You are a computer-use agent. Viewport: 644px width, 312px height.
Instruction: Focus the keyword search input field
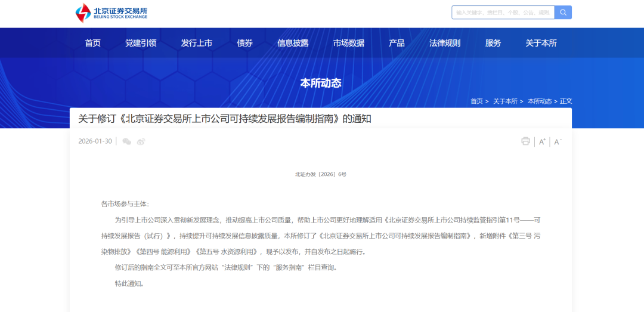[x=503, y=13]
